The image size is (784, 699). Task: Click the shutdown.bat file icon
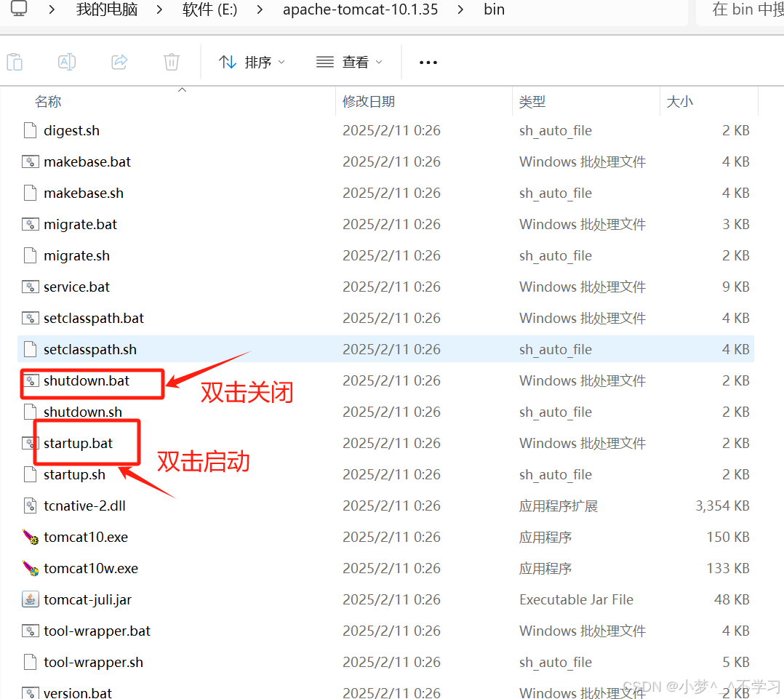(x=31, y=380)
